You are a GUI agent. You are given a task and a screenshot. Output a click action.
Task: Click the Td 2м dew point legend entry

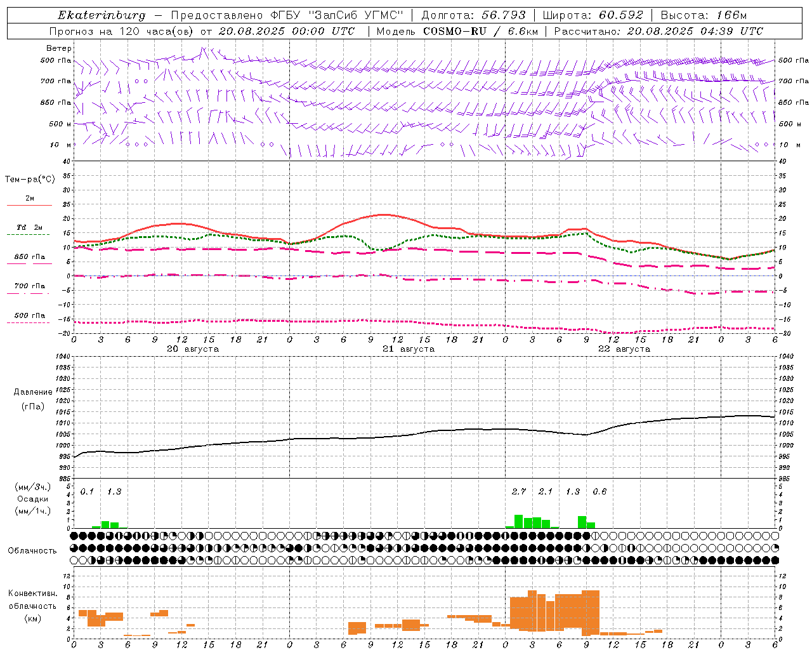click(29, 230)
